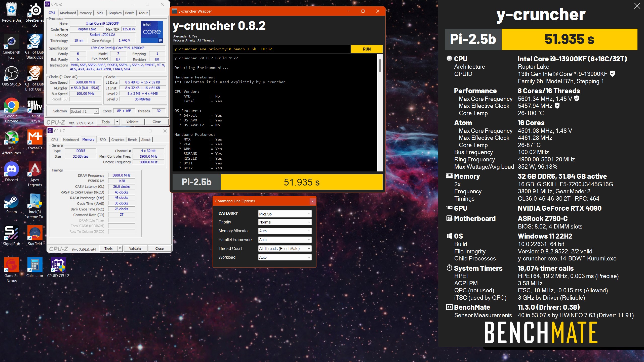This screenshot has width=644, height=362.
Task: Click the Uncore Frequency 5000.0 MHz value
Action: pyautogui.click(x=148, y=162)
